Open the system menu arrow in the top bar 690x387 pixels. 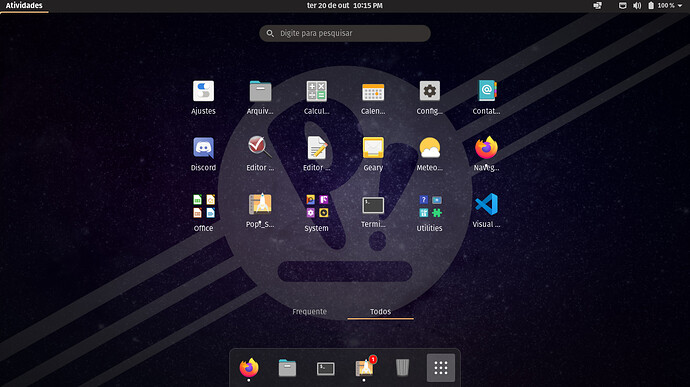coord(680,6)
